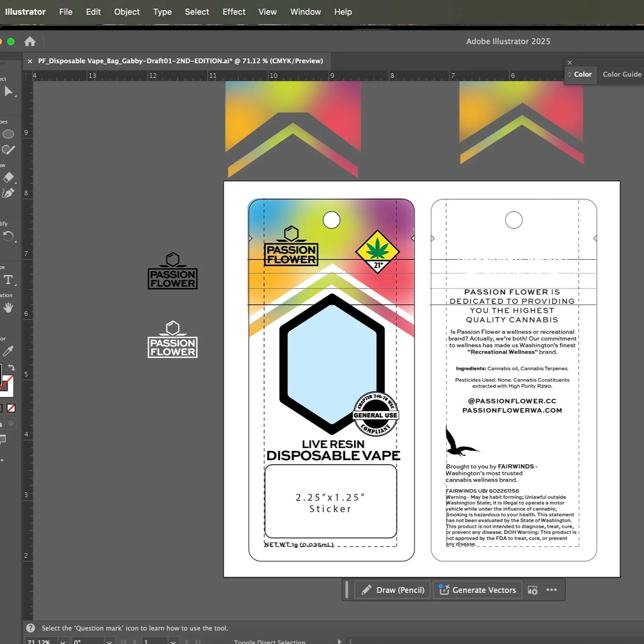Click the General Use Compliant badge

pos(376,414)
